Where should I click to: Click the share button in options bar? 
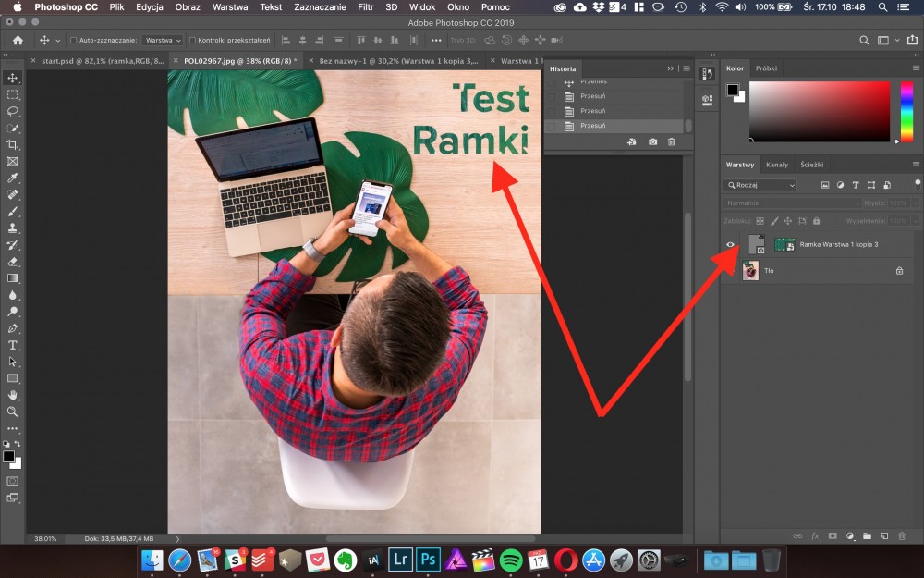pyautogui.click(x=912, y=40)
